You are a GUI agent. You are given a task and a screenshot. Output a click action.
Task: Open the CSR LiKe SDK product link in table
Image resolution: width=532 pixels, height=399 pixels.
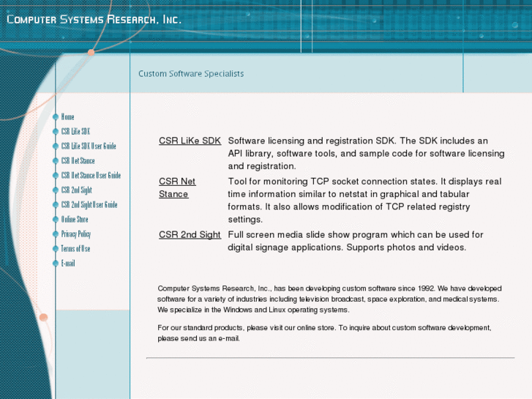click(190, 141)
